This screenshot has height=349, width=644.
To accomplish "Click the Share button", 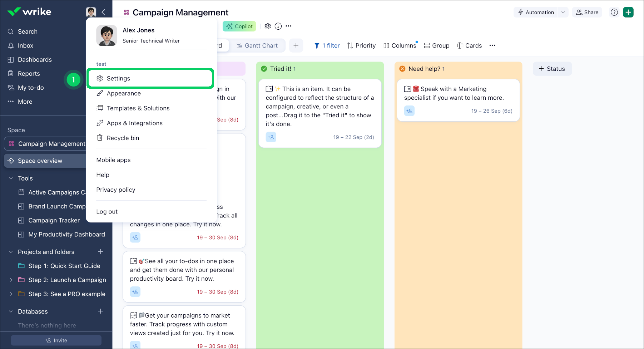I will pos(587,12).
